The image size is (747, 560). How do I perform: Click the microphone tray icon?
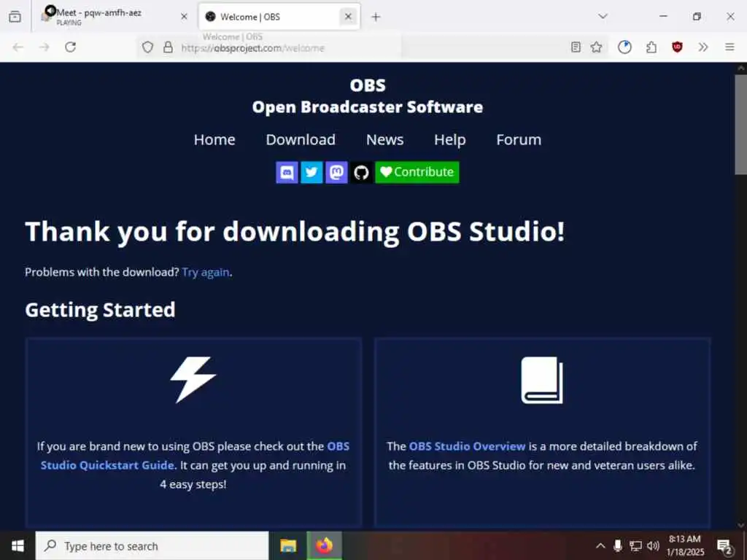pyautogui.click(x=617, y=546)
